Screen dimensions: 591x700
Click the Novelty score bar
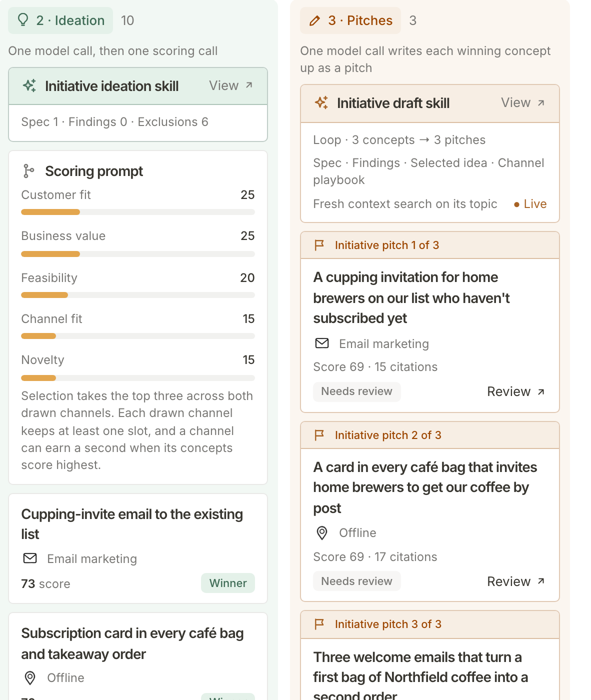pyautogui.click(x=138, y=378)
